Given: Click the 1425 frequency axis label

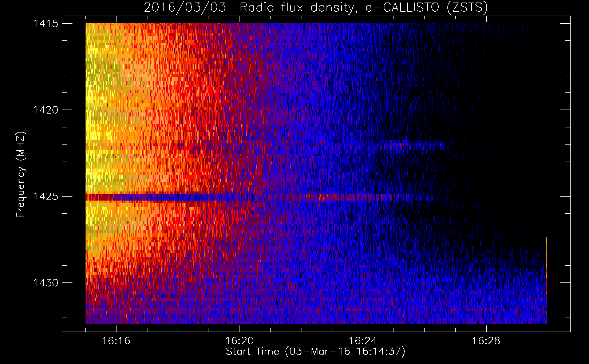Looking at the screenshot, I should (x=46, y=197).
